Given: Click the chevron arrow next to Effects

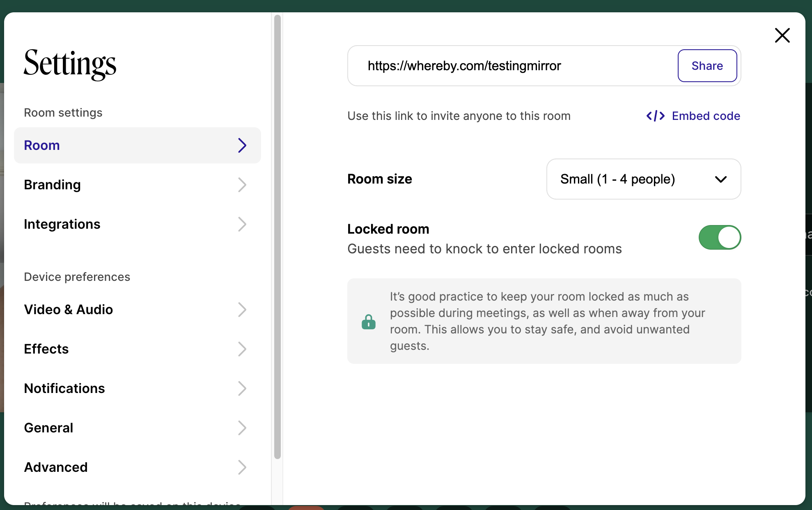Looking at the screenshot, I should 242,349.
